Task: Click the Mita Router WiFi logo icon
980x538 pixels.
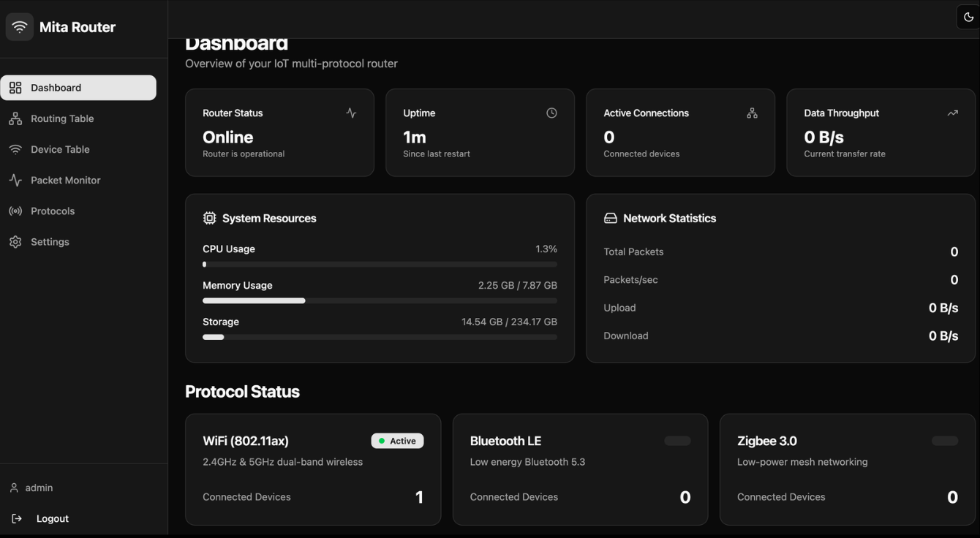Action: [20, 27]
